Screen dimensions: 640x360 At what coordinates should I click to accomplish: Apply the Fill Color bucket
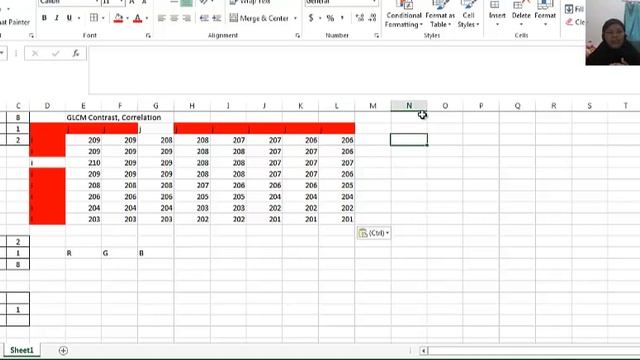tap(118, 18)
